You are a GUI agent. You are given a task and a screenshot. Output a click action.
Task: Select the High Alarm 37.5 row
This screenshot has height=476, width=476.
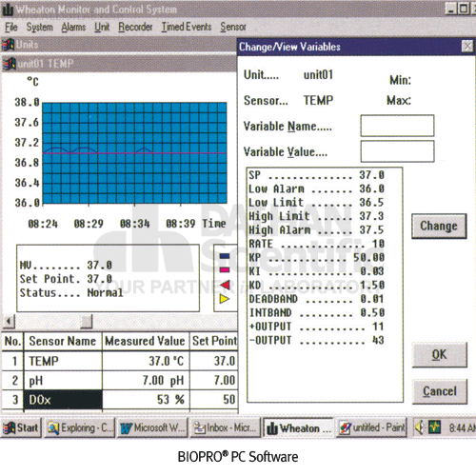pyautogui.click(x=316, y=230)
